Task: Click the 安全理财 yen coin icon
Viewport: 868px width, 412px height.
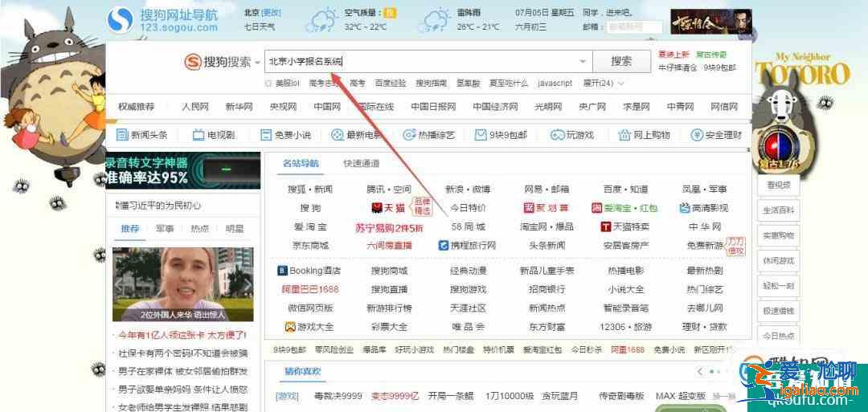Action: tap(696, 134)
